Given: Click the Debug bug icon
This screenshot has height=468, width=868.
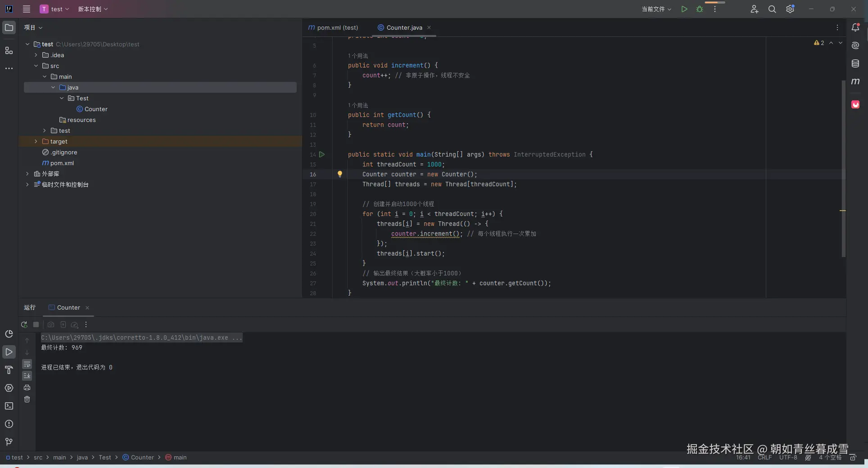Looking at the screenshot, I should (x=700, y=9).
